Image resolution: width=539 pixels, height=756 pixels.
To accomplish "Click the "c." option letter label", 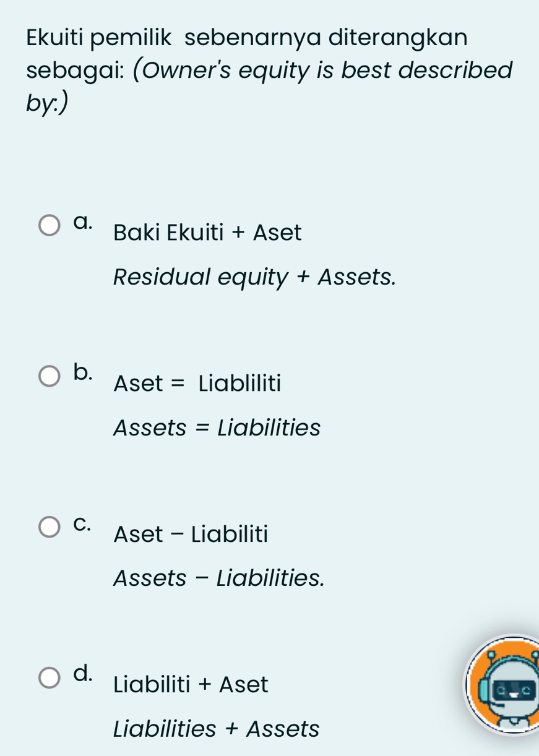I will click(x=82, y=523).
